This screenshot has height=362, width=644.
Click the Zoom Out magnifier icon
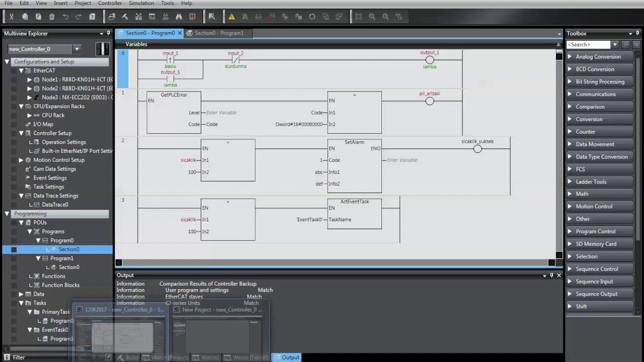[385, 17]
